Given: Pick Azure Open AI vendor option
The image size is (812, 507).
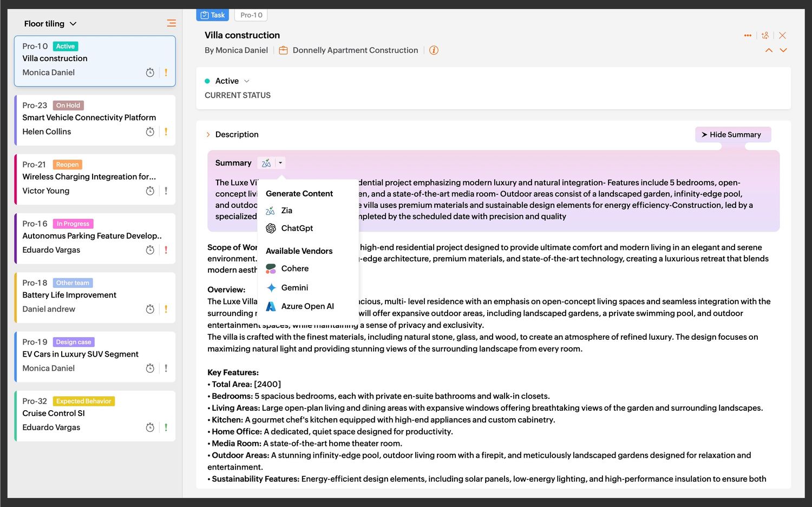Looking at the screenshot, I should pyautogui.click(x=307, y=306).
